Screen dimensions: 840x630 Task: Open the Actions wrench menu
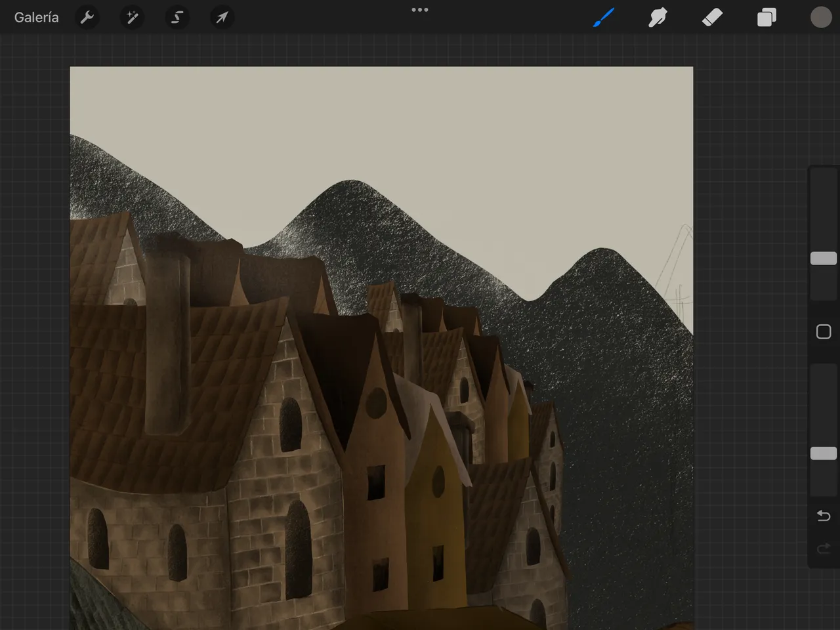click(87, 18)
